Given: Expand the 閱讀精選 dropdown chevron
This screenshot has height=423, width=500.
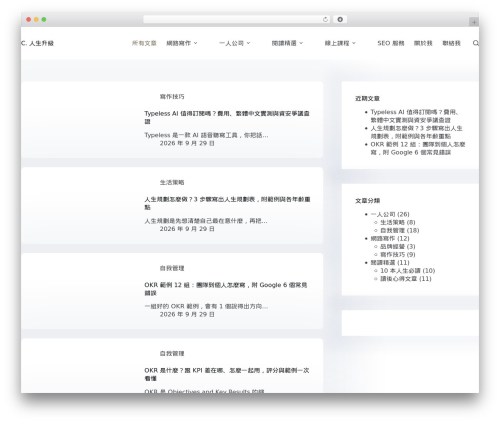Looking at the screenshot, I should [301, 43].
